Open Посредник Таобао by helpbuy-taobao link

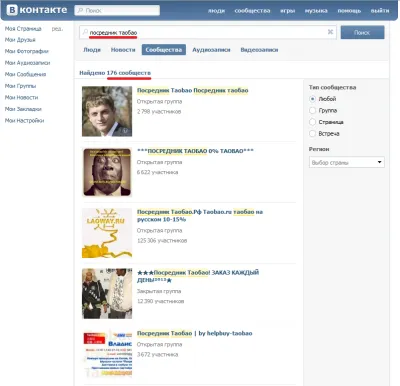coord(195,333)
